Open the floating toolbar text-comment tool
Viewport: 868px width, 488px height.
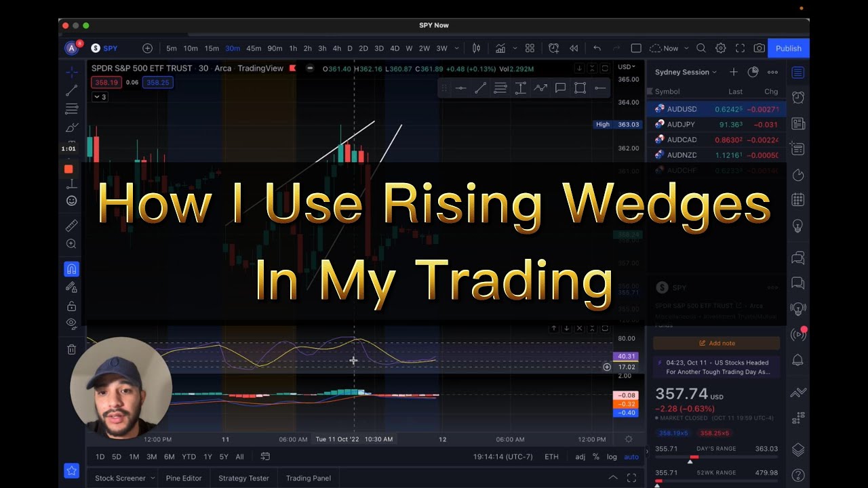pos(560,88)
